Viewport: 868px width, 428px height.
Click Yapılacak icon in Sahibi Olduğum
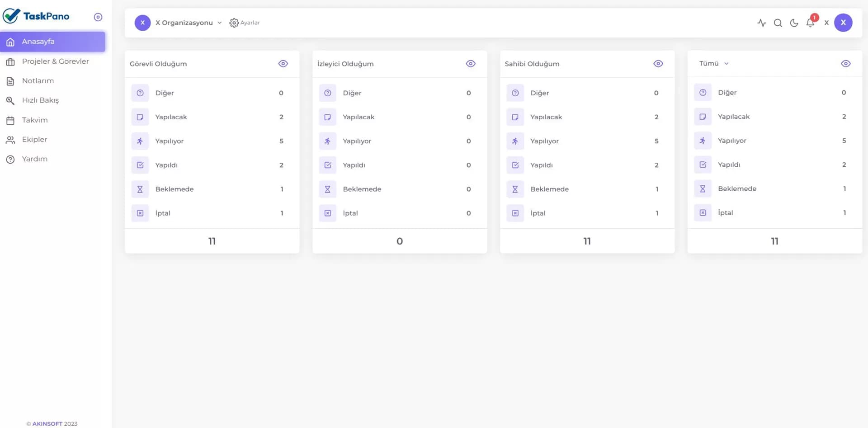(x=515, y=117)
